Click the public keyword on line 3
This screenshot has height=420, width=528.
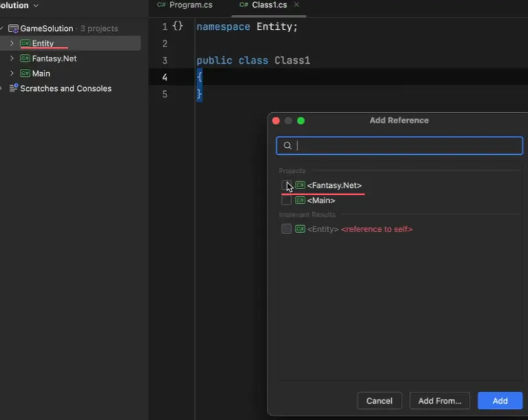point(214,60)
